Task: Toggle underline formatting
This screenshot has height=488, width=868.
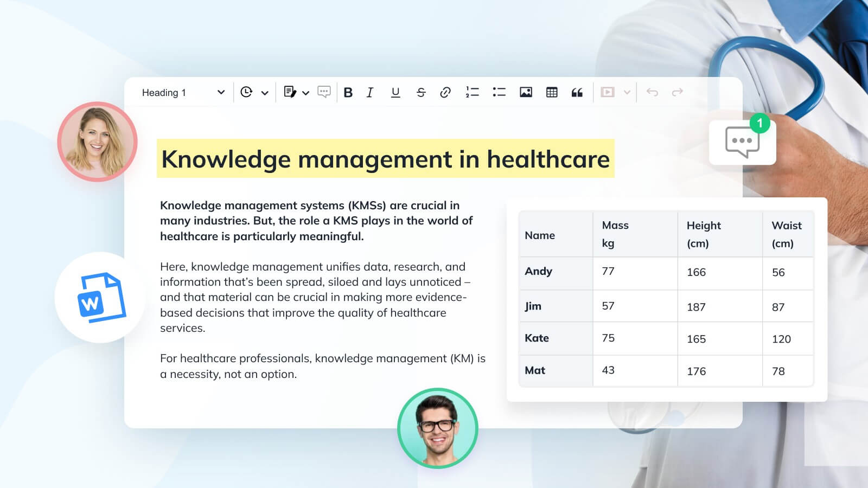Action: pyautogui.click(x=395, y=93)
